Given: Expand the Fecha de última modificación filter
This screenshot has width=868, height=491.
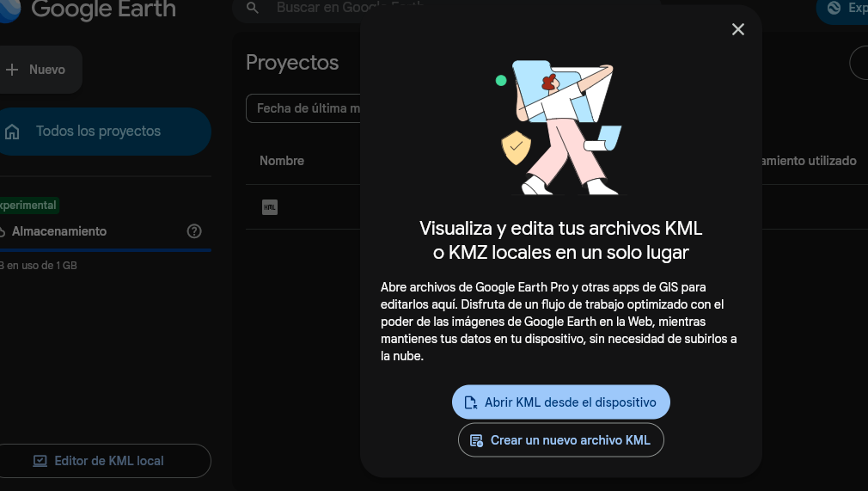Looking at the screenshot, I should click(303, 108).
